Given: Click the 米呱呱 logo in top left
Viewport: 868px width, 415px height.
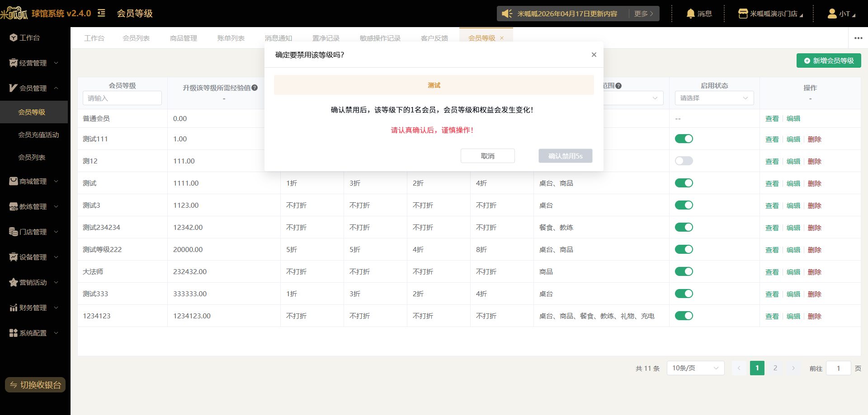Looking at the screenshot, I should coord(14,13).
